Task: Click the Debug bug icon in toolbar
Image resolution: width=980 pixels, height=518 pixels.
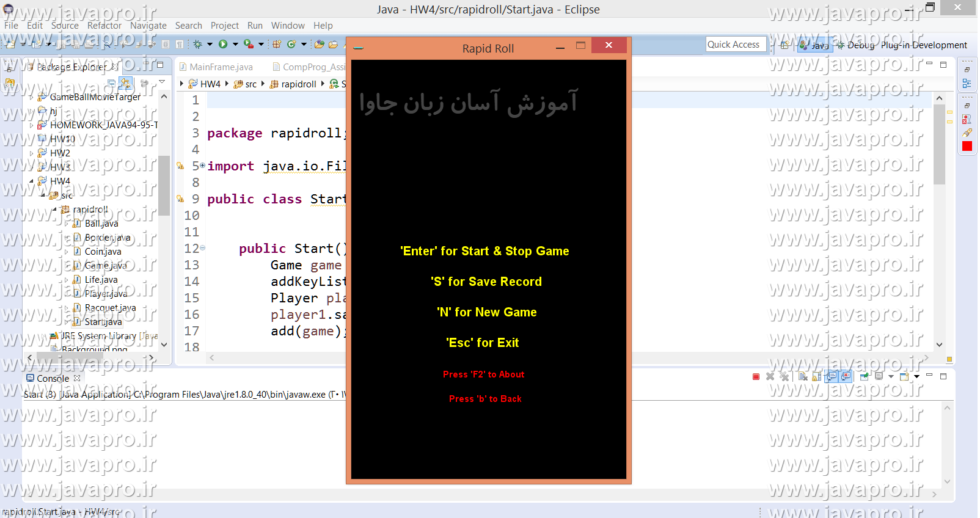Action: (197, 44)
